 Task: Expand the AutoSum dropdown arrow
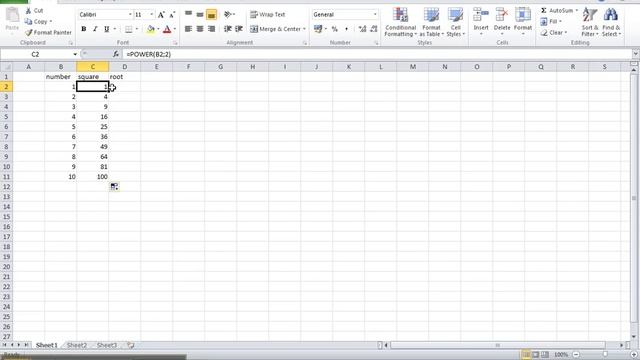[577, 11]
